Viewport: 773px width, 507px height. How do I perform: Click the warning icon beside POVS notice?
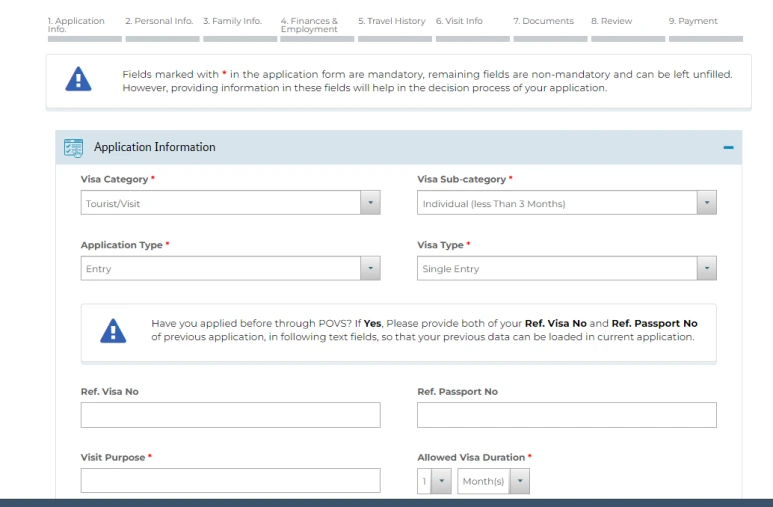point(113,330)
